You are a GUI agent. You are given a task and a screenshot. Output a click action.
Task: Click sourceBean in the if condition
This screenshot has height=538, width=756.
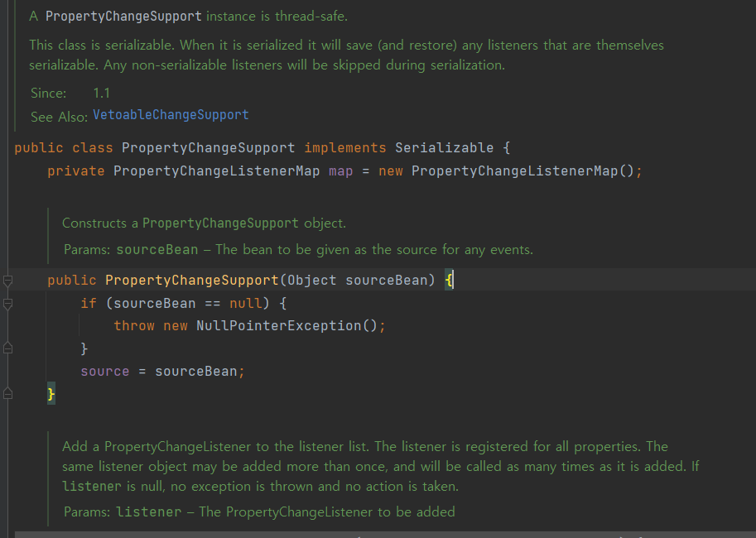154,303
